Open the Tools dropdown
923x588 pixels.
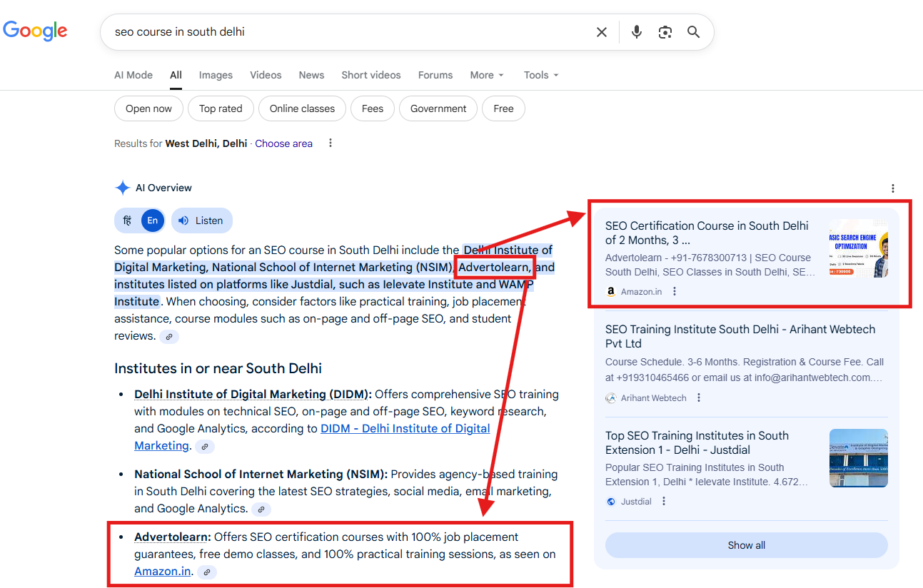tap(540, 75)
